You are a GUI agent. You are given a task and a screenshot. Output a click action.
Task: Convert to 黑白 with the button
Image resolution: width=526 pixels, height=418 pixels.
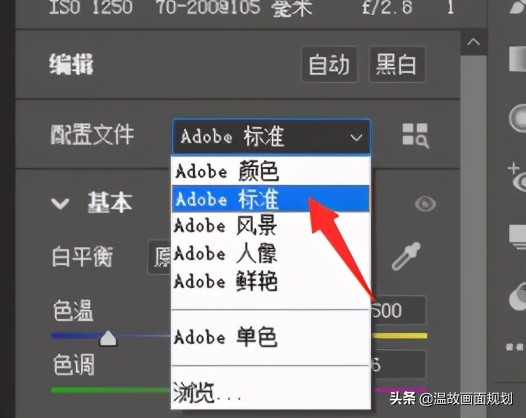[397, 64]
